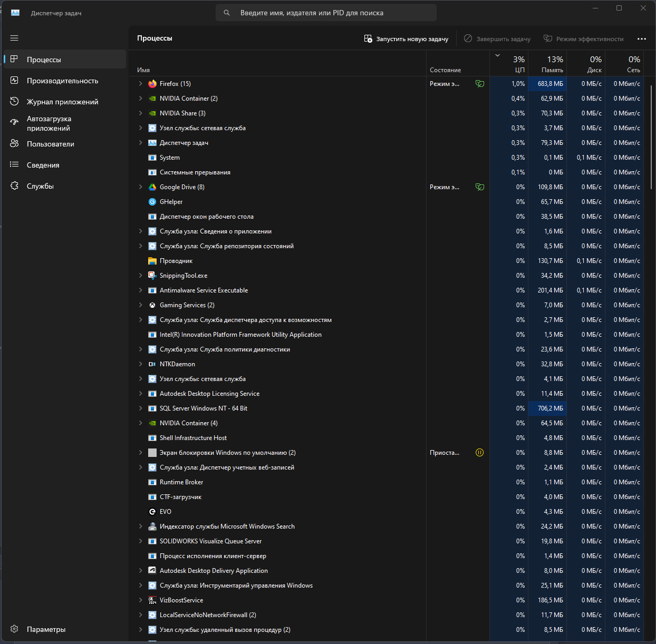Open the Службы tab
This screenshot has height=644, width=656.
click(65, 186)
